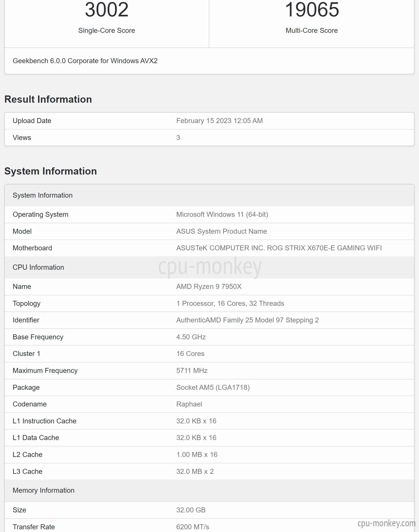
Task: Click the Codename label
Action: [x=30, y=404]
